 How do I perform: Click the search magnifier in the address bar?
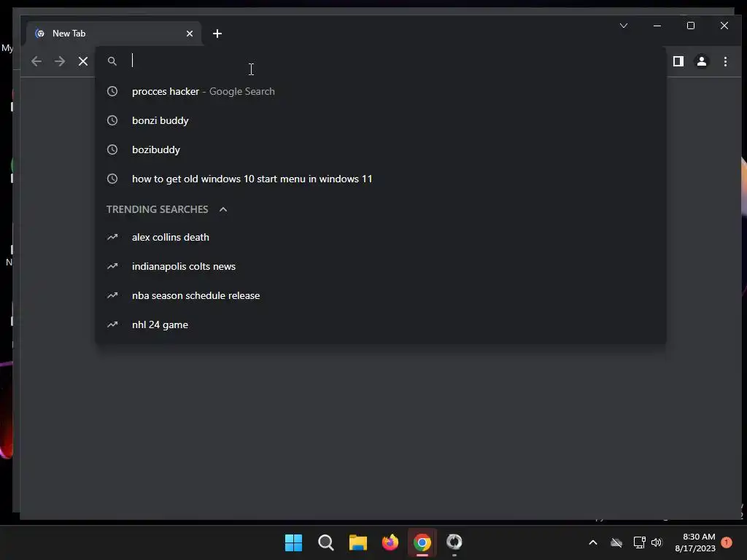point(112,61)
